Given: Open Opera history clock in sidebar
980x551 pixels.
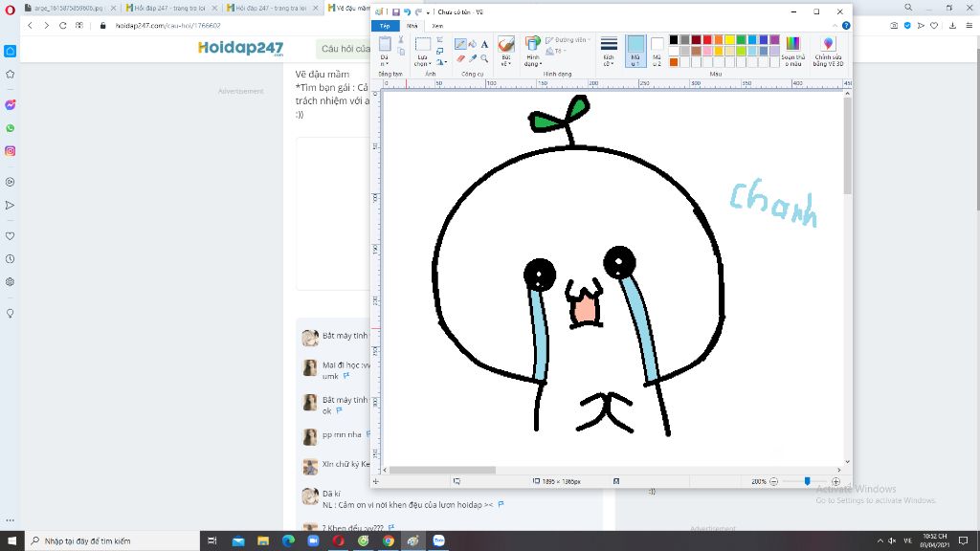Looking at the screenshot, I should click(10, 258).
